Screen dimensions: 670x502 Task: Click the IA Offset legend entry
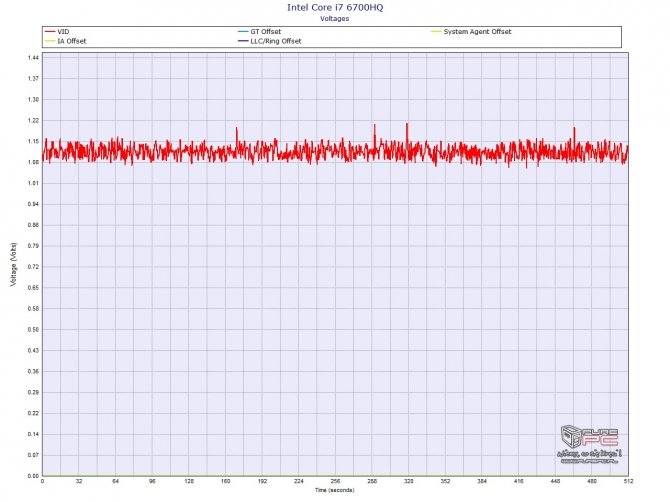tap(66, 41)
